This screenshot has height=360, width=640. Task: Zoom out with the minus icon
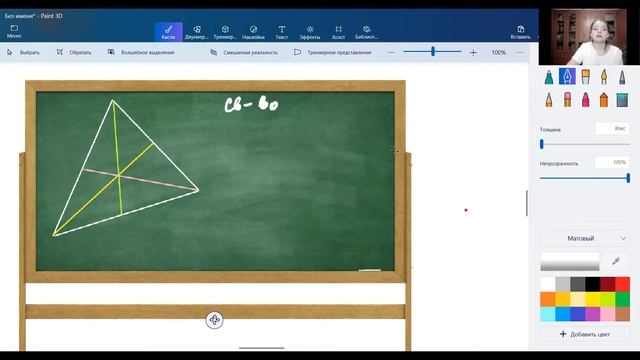(391, 52)
